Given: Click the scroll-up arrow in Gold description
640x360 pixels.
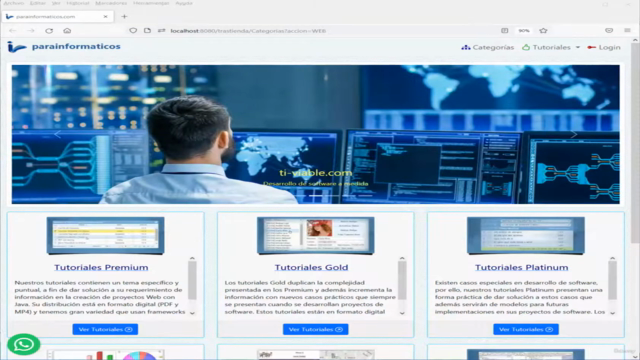Looking at the screenshot, I should 402,258.
